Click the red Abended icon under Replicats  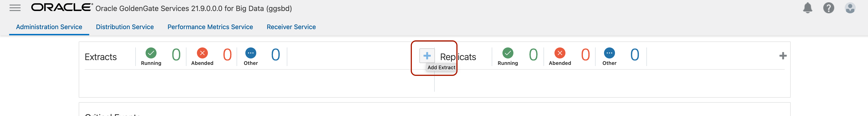pyautogui.click(x=560, y=53)
